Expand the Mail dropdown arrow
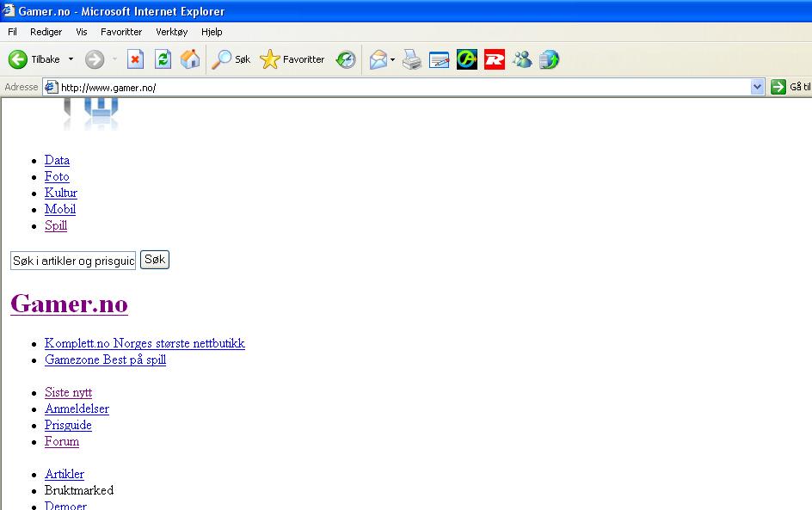This screenshot has height=510, width=812. [392, 59]
